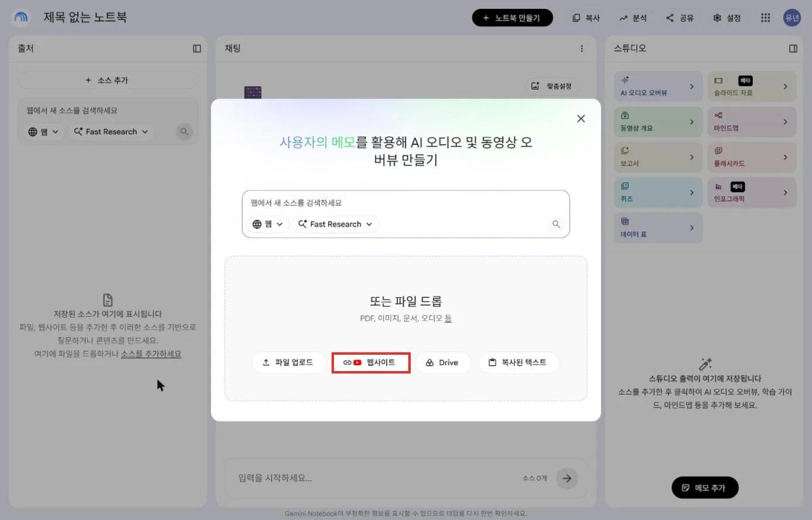Screen dimensions: 812x520
Task: Click chat input 입력을 시작하세요
Action: click(375, 478)
